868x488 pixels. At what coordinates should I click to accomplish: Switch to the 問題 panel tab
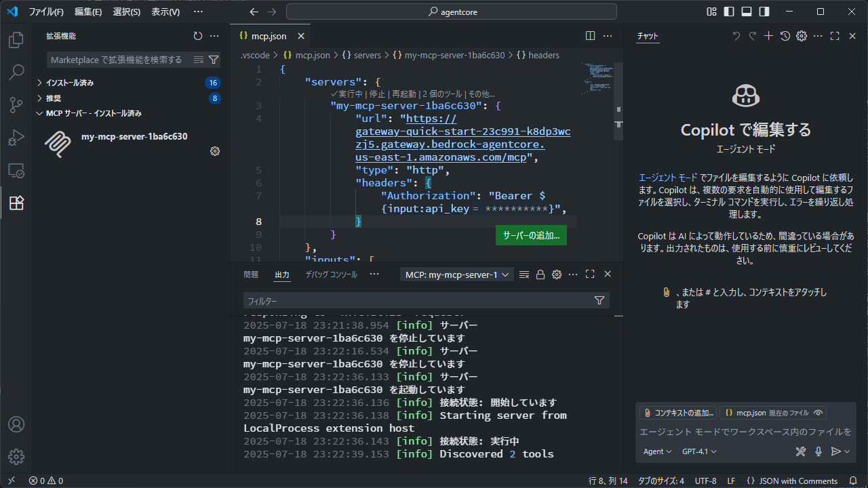coord(251,274)
